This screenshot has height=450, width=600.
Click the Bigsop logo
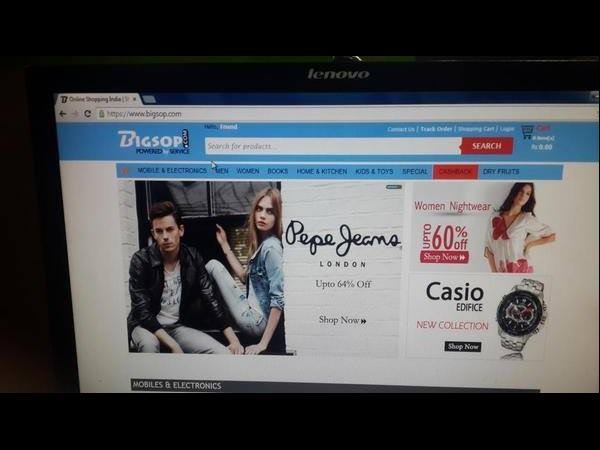152,141
